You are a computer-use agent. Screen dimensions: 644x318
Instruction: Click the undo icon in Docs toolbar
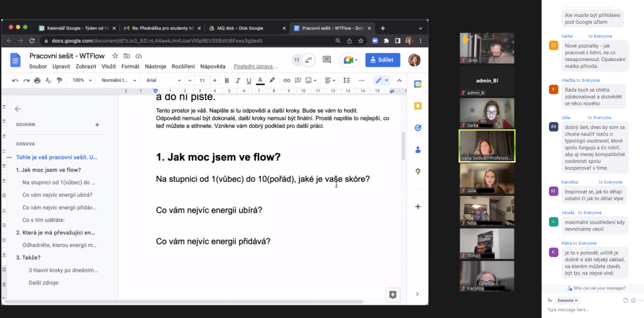(x=15, y=80)
